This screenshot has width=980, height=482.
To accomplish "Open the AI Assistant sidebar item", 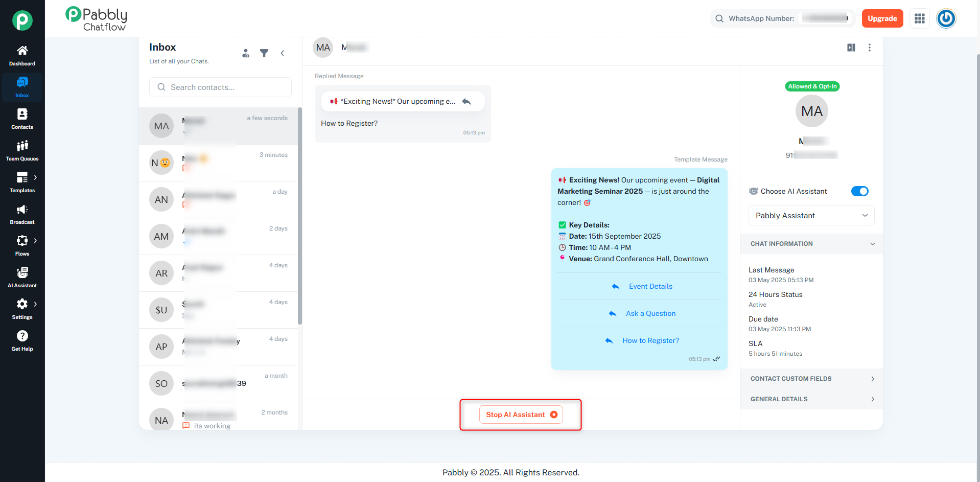I will (x=22, y=278).
